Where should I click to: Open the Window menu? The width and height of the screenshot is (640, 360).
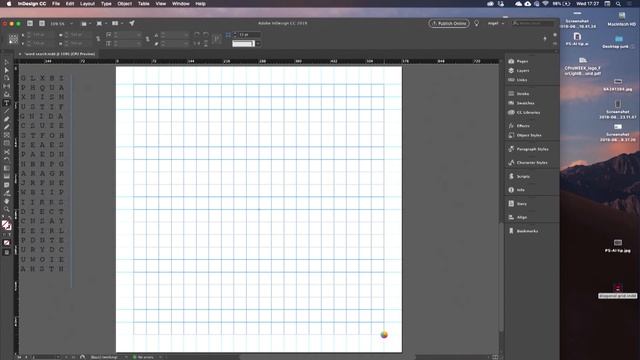[x=180, y=4]
